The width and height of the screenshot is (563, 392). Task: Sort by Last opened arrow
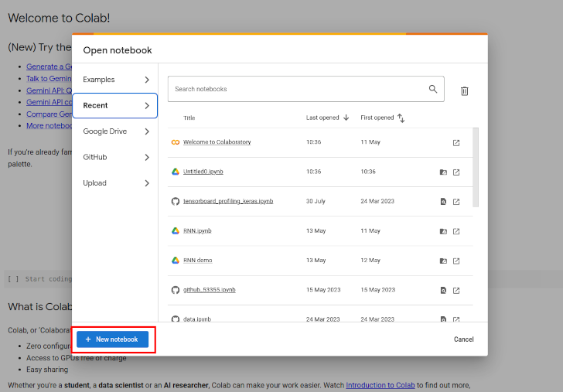346,118
